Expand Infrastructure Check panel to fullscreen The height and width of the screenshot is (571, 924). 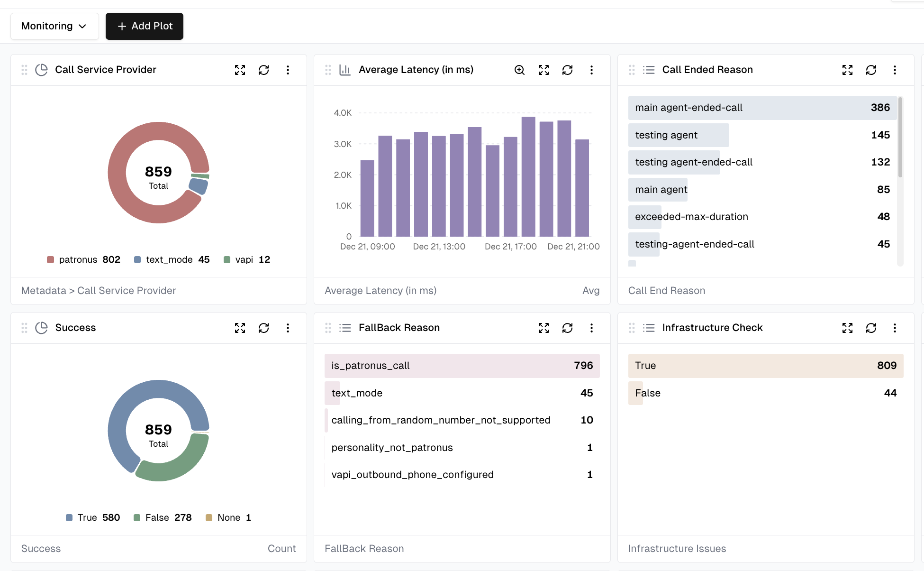click(x=847, y=328)
